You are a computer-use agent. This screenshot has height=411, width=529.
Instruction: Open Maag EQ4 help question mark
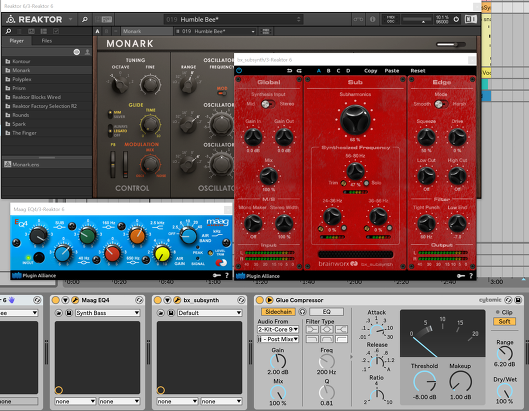[x=227, y=275]
